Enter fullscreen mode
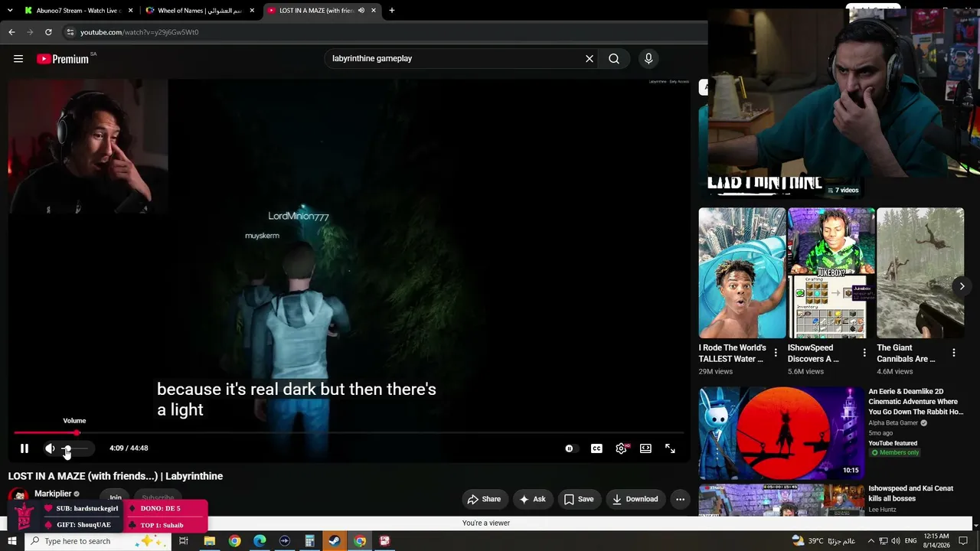The height and width of the screenshot is (551, 980). pyautogui.click(x=670, y=448)
